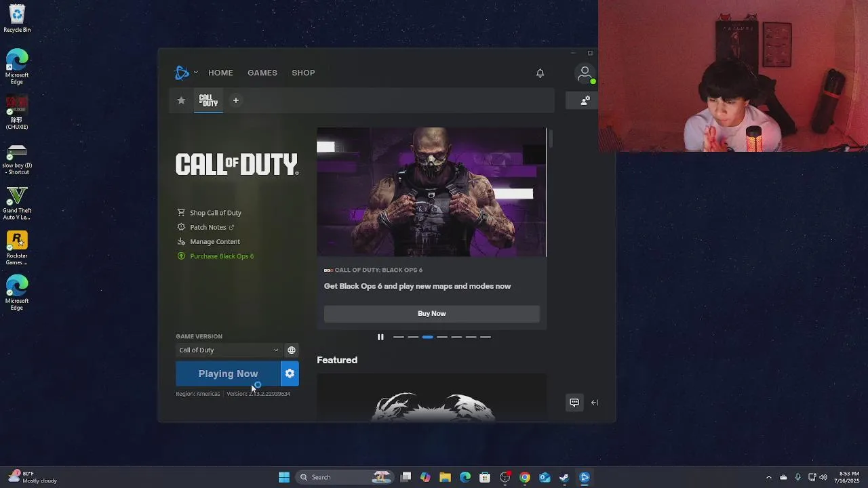Click the Battle.net window scrollbar

pyautogui.click(x=551, y=139)
